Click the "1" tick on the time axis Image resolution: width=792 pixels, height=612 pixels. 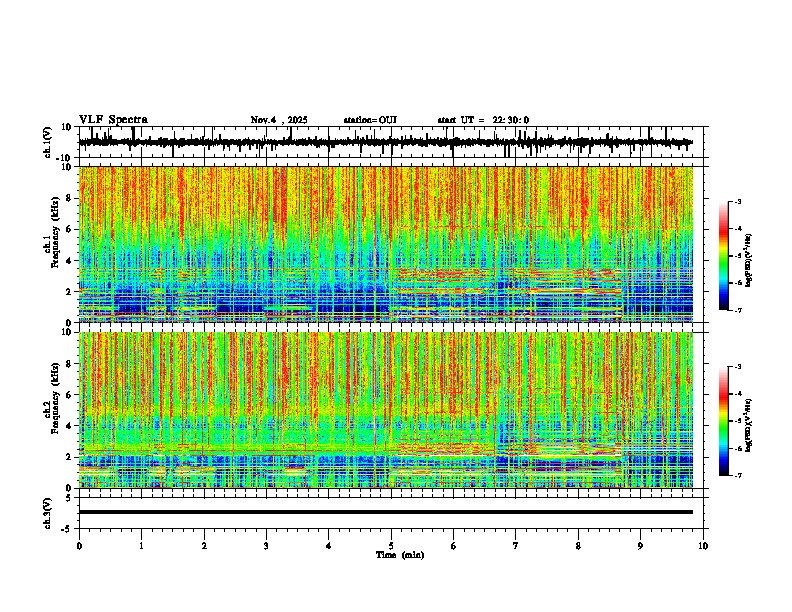141,546
